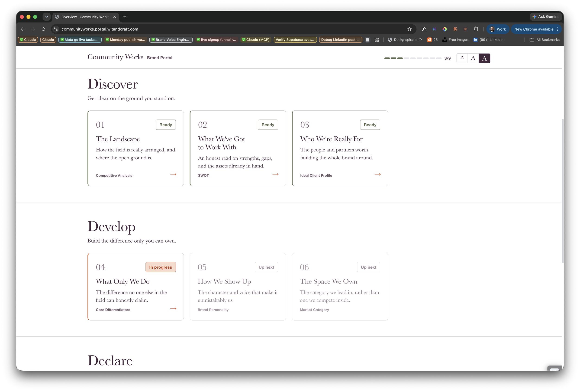Bookmark this page with the star icon
Screen dimensions: 580x392
(409, 29)
